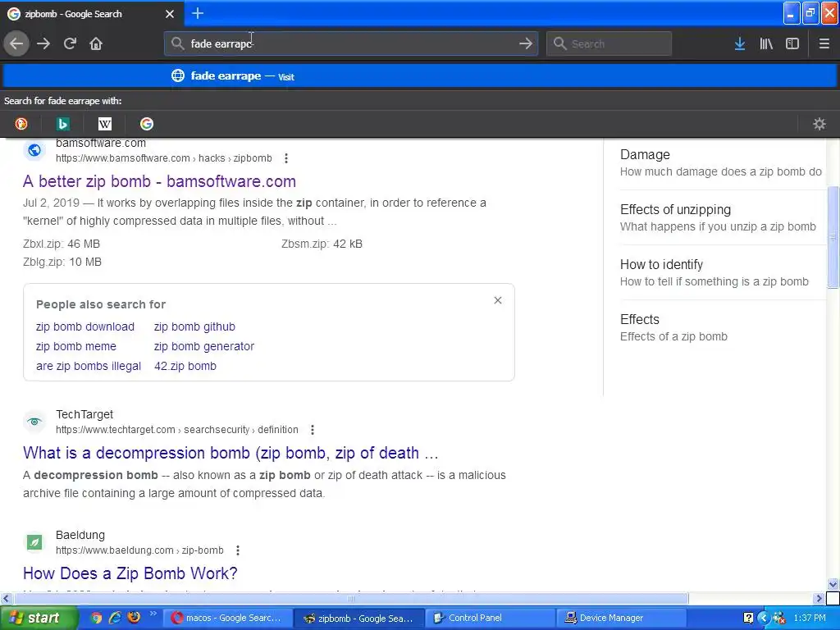840x630 pixels.
Task: Open the 'zip bomb generator' suggestion
Action: (x=204, y=347)
